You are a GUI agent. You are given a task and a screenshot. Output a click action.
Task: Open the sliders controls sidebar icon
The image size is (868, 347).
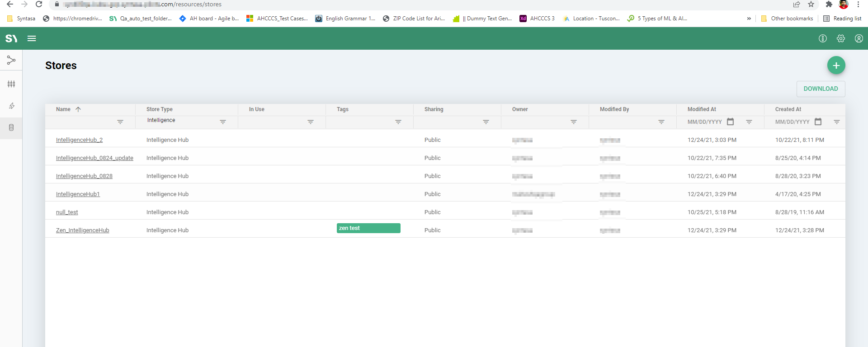point(11,84)
